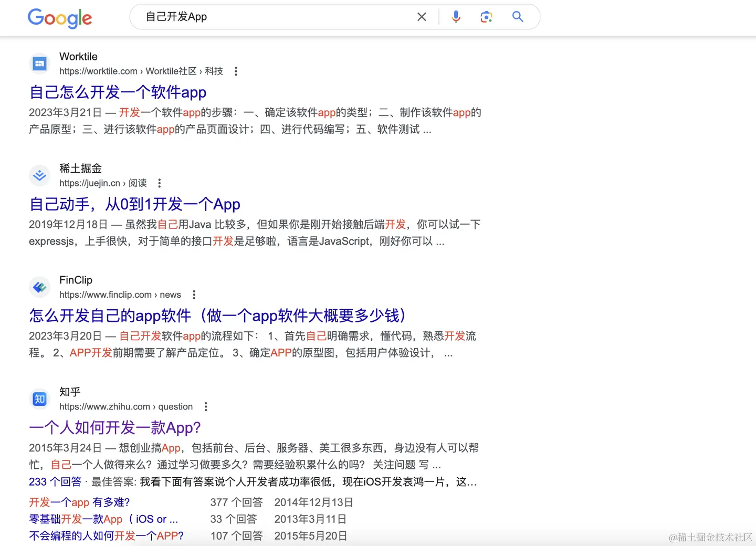Open the result 一个人如何开发一款App?
The height and width of the screenshot is (546, 756).
(x=115, y=428)
